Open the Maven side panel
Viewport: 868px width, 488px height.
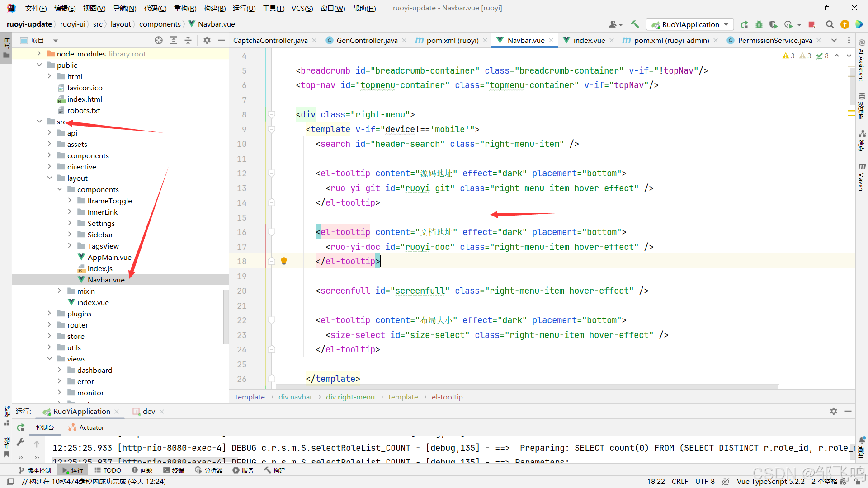(862, 177)
